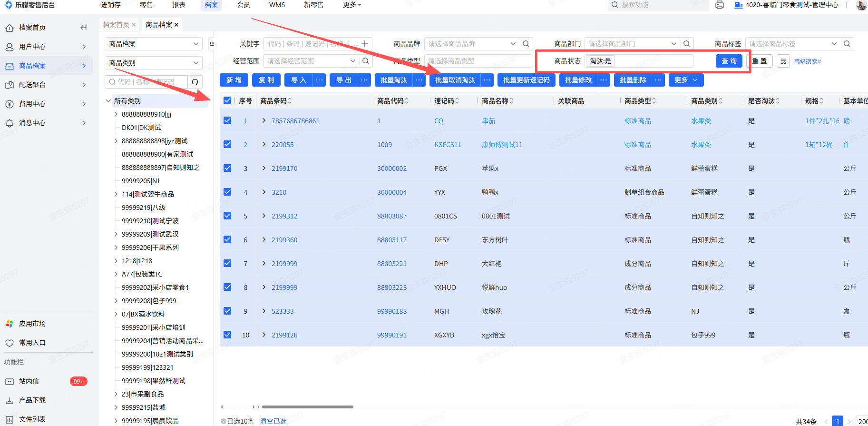The height and width of the screenshot is (426, 868).
Task: Open the 商品档案 dropdown above category tree
Action: pyautogui.click(x=153, y=44)
